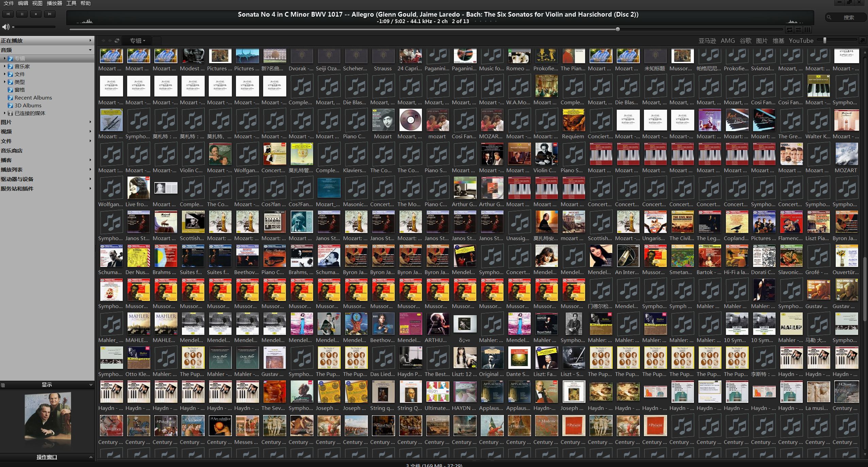Pause the current playback
868x467 pixels.
point(22,14)
